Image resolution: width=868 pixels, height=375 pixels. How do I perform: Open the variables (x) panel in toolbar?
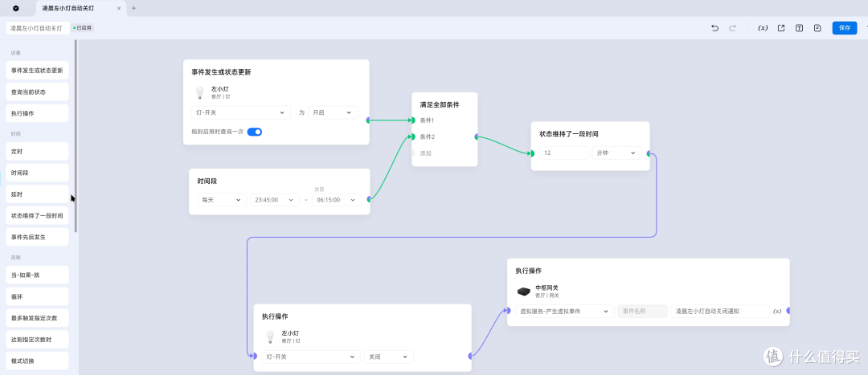(x=763, y=28)
